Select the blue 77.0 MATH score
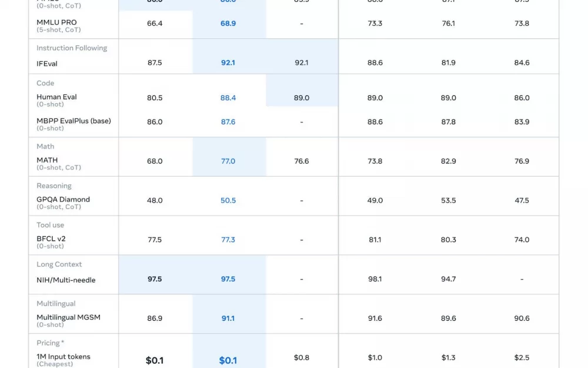The width and height of the screenshot is (588, 368). point(228,161)
